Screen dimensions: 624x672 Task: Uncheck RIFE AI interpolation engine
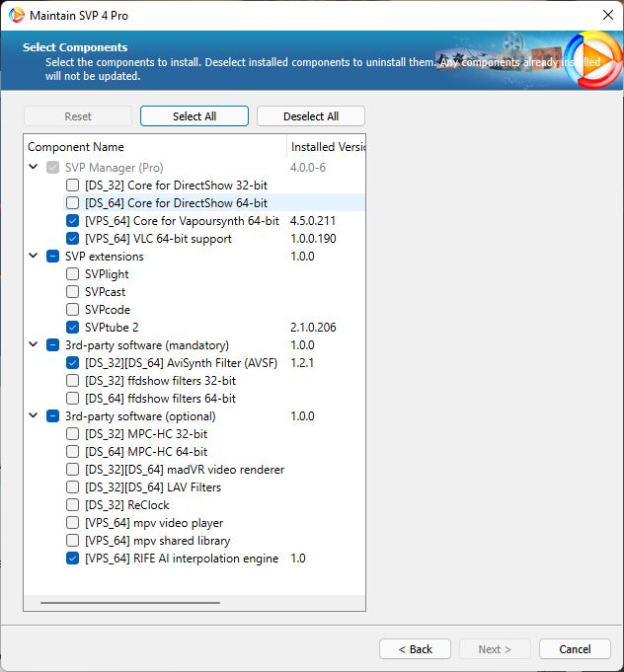72,559
